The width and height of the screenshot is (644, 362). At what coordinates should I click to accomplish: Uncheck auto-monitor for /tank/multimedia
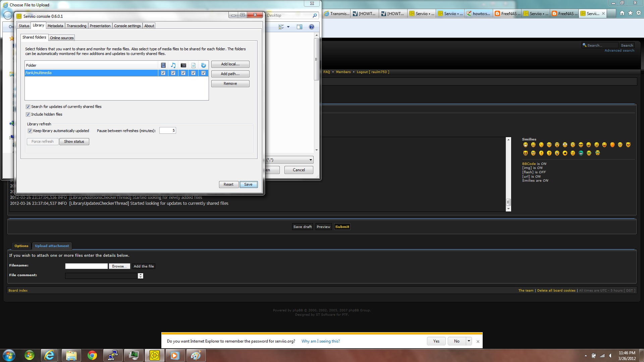pos(203,73)
